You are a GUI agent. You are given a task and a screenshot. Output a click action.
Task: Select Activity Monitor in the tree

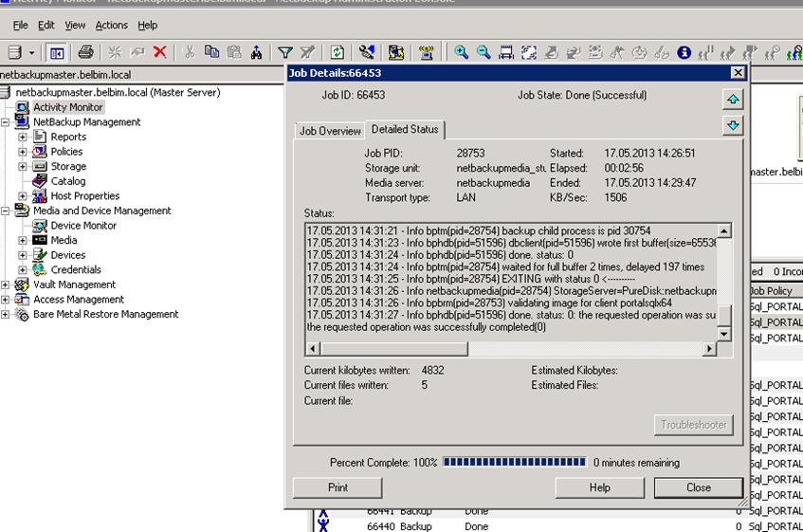pyautogui.click(x=68, y=107)
